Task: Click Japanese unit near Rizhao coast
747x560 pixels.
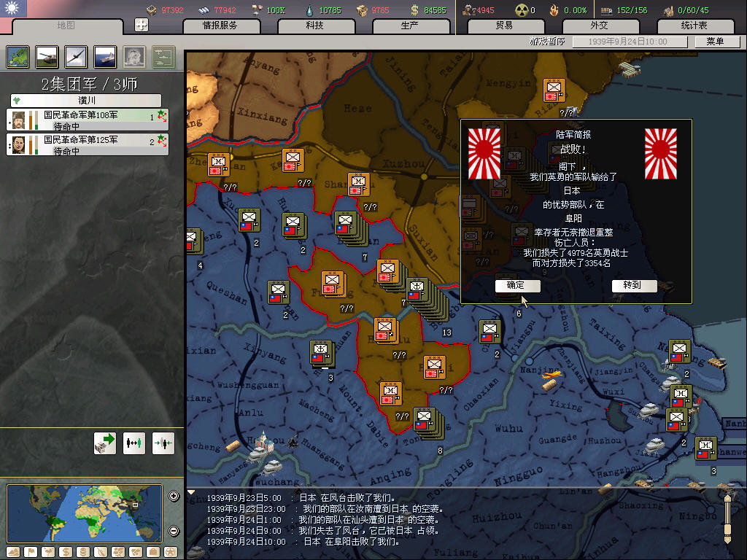Action: 554,91
